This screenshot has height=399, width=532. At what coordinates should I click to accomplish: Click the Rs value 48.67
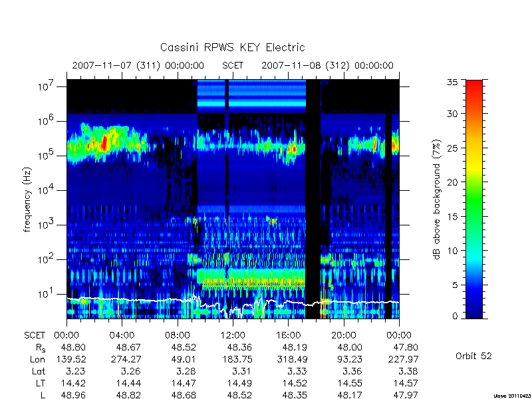click(128, 348)
